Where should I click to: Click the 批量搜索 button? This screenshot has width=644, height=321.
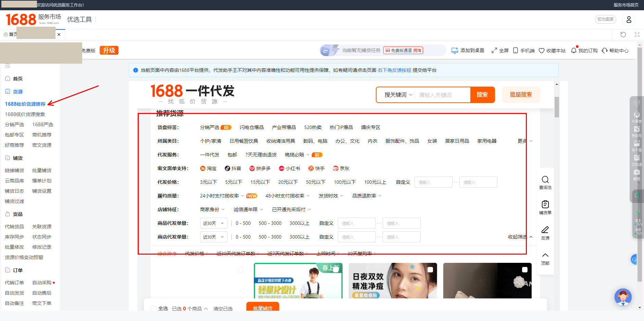pyautogui.click(x=521, y=95)
